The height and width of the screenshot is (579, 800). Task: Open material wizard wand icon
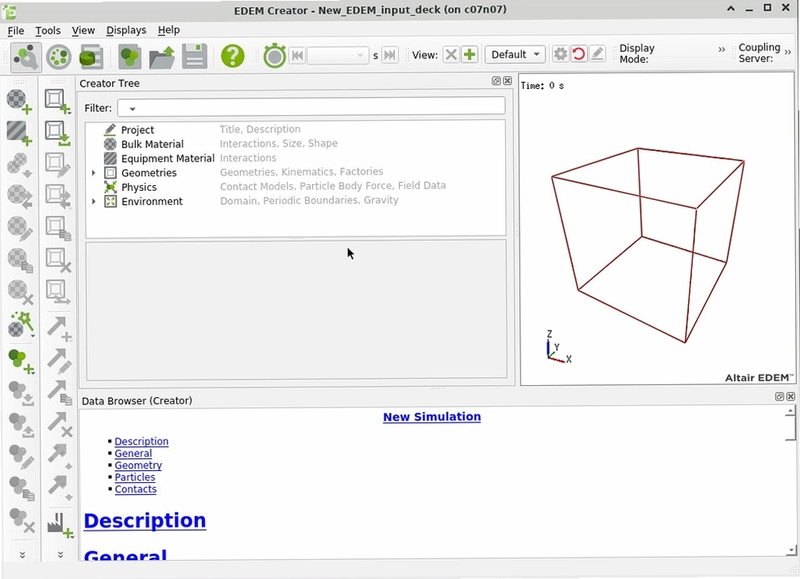20,324
